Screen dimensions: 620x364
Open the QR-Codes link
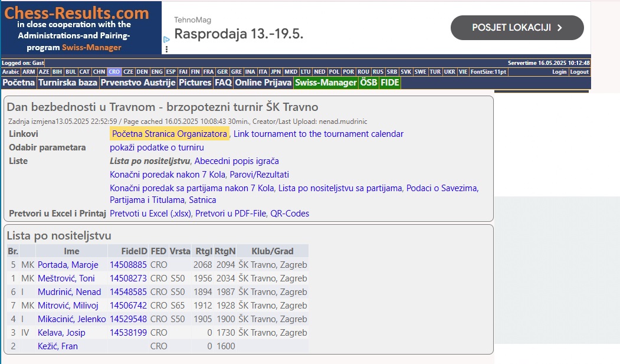(290, 214)
